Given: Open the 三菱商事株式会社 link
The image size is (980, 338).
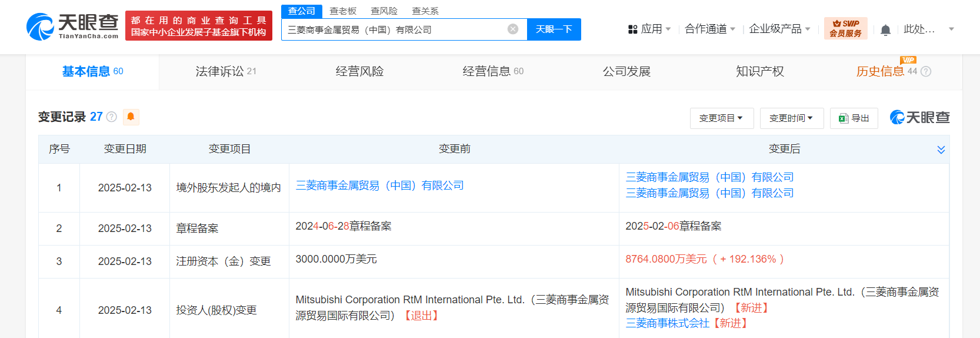Looking at the screenshot, I should coord(667,323).
